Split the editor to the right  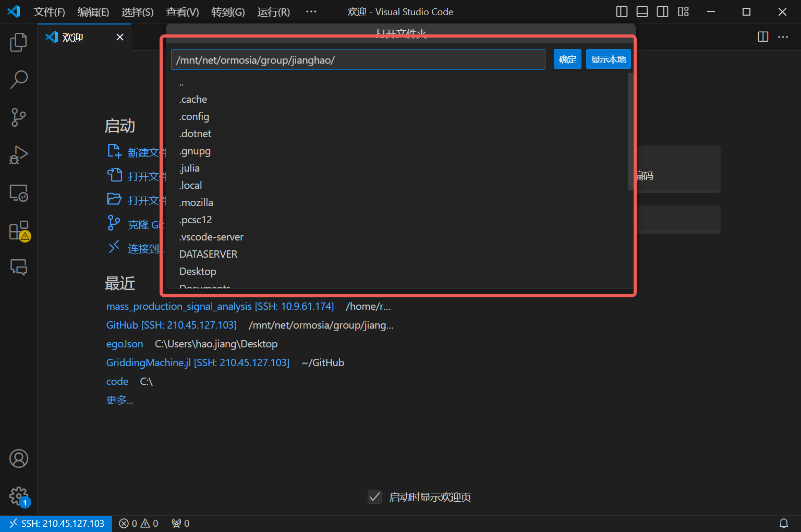coord(763,37)
